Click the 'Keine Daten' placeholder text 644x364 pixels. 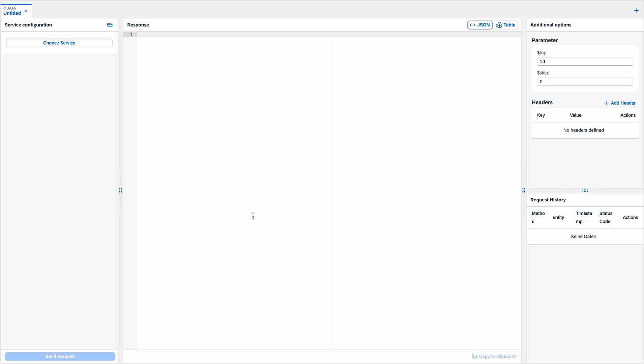point(583,237)
